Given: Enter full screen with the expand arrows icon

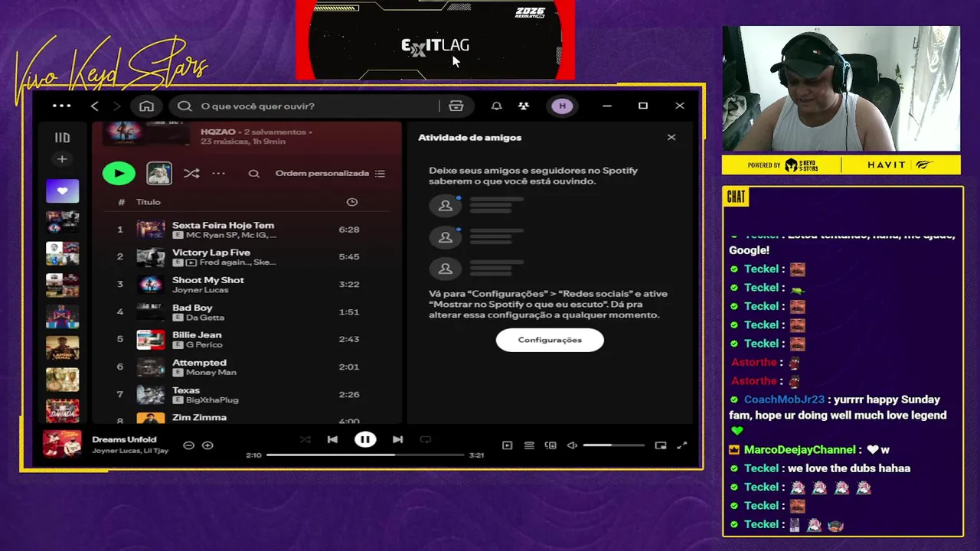Looking at the screenshot, I should [x=682, y=445].
